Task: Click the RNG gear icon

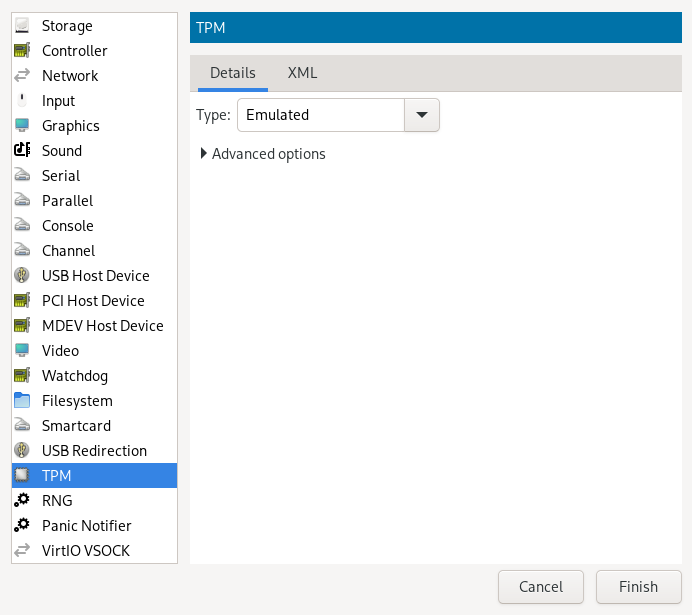Action: click(x=22, y=501)
